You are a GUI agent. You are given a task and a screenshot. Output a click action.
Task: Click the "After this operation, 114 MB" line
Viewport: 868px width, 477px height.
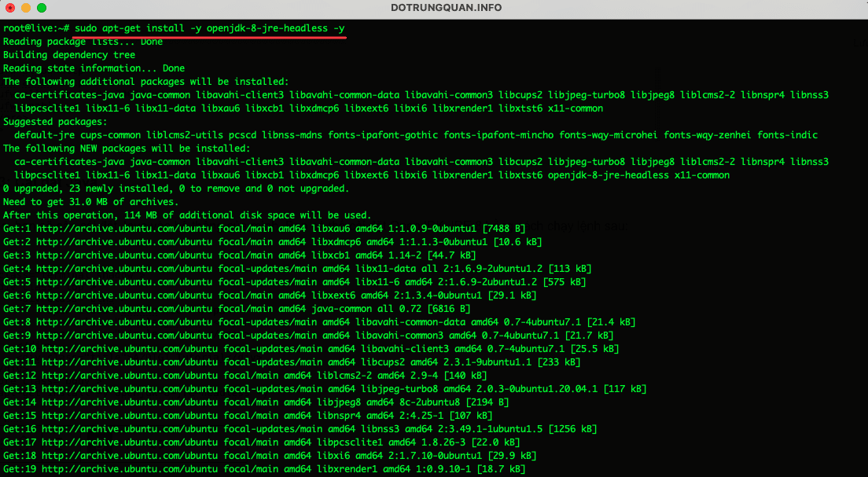coord(187,215)
